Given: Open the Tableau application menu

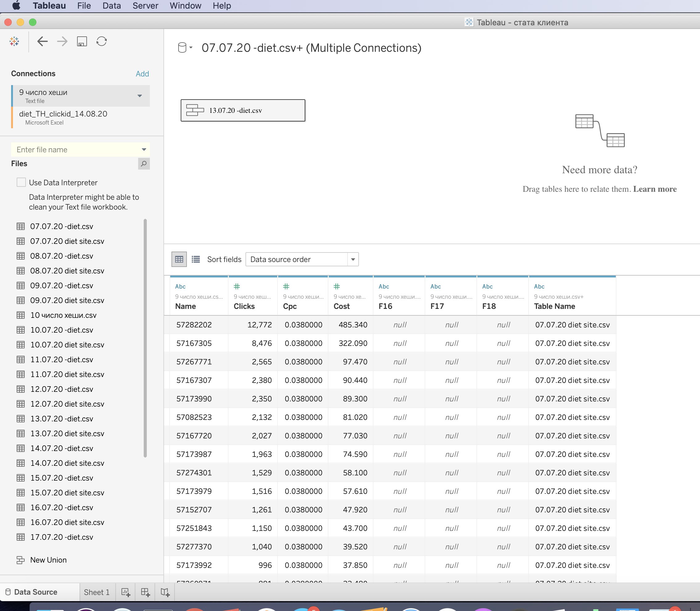Looking at the screenshot, I should pos(49,6).
